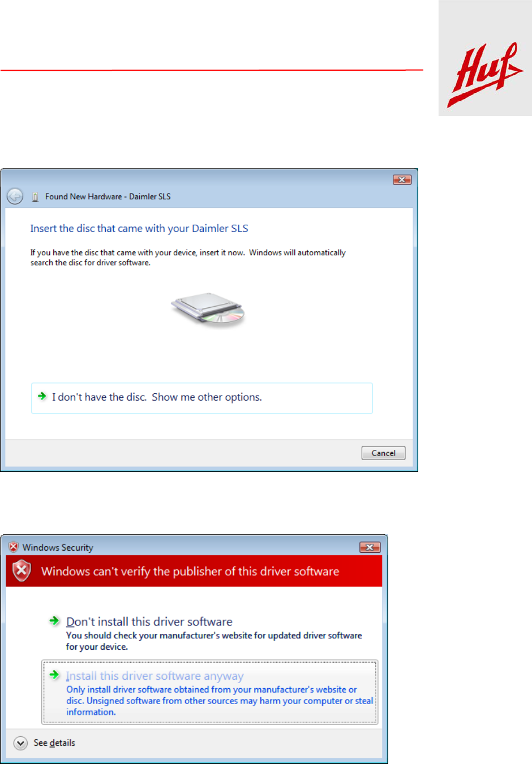Viewport: 532px width, 764px height.
Task: Click green arrow next to 'I don't have the disc'
Action: [42, 396]
